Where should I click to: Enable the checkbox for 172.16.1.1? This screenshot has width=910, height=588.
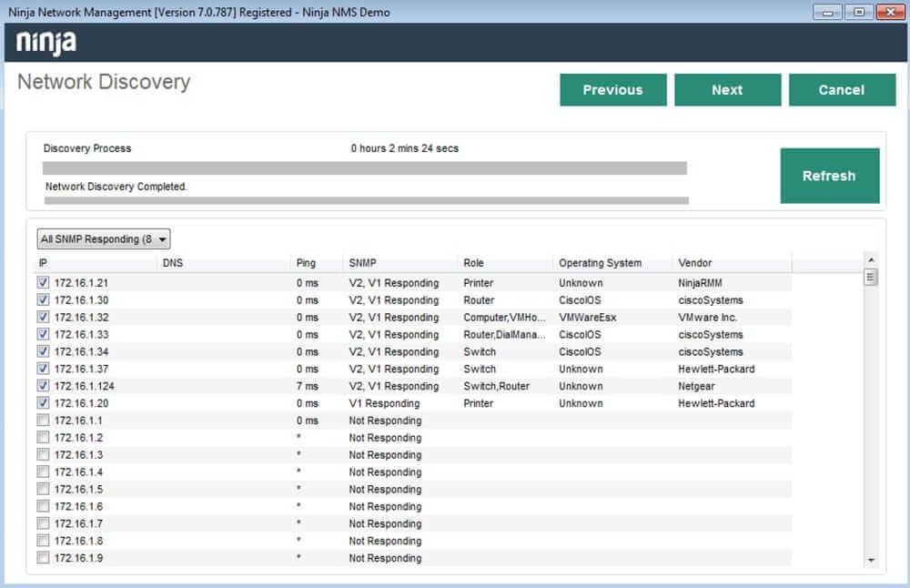pos(43,421)
